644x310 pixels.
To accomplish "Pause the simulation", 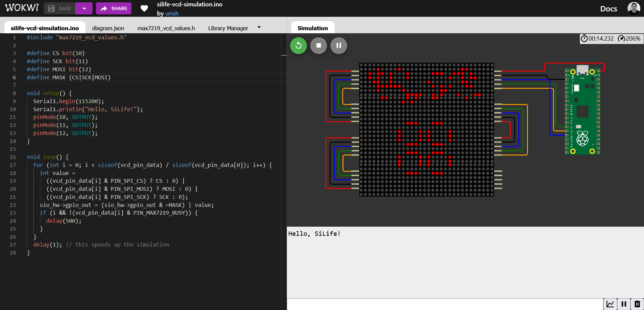I will pyautogui.click(x=339, y=46).
